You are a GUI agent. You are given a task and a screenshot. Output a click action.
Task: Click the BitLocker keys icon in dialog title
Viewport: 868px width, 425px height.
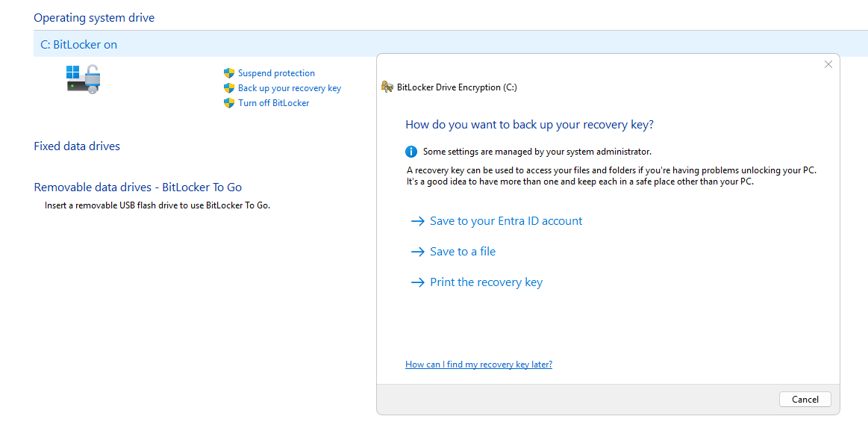(387, 87)
